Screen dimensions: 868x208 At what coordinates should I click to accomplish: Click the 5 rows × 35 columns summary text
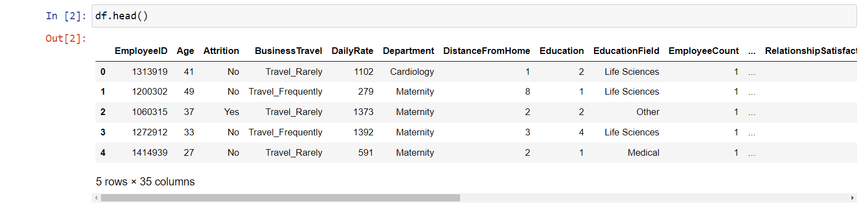tap(145, 182)
